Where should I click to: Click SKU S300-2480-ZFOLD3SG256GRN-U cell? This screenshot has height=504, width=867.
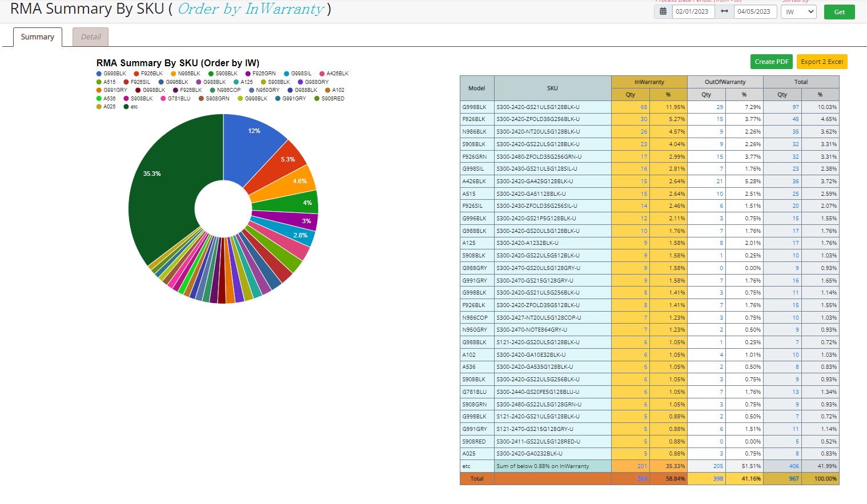(x=552, y=156)
